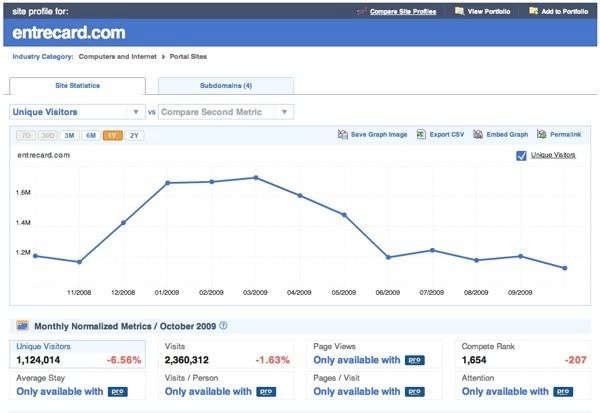Click the Export CSV spreadsheet icon
Image resolution: width=600 pixels, height=413 pixels.
(421, 134)
